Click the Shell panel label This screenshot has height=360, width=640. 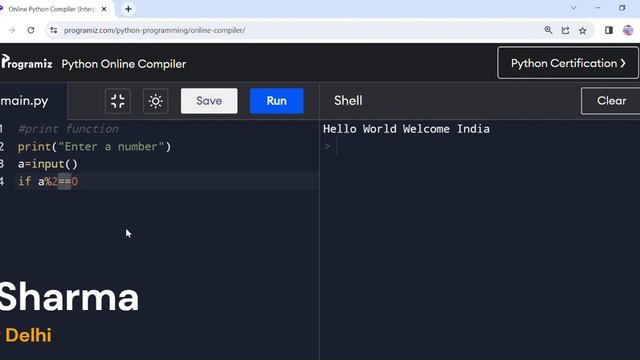pyautogui.click(x=348, y=101)
